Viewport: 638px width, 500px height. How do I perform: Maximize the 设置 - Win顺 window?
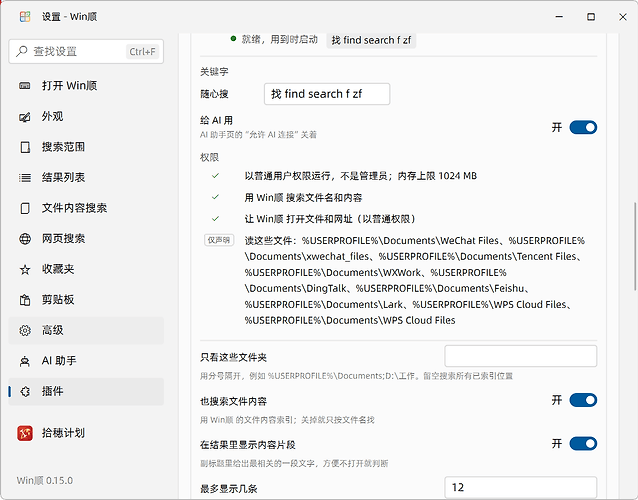tap(591, 17)
